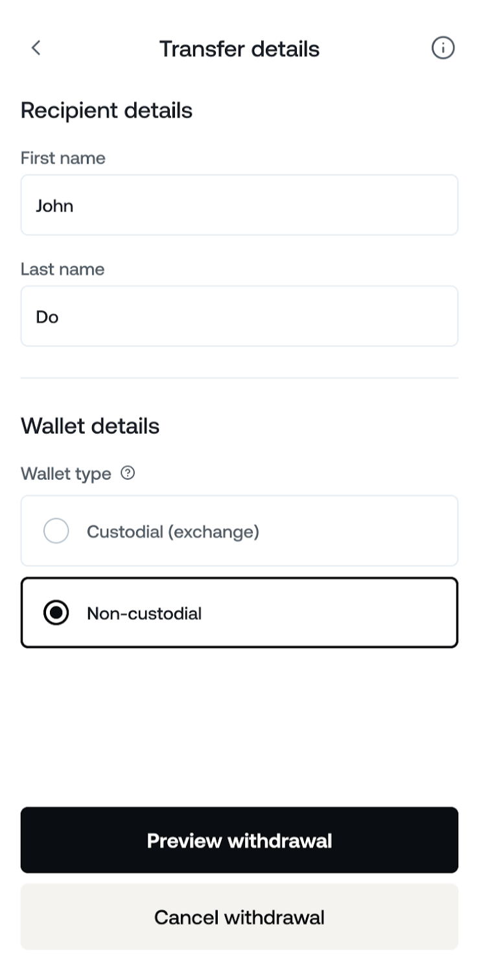The height and width of the screenshot is (980, 479).
Task: Cancel the withdrawal
Action: [239, 917]
